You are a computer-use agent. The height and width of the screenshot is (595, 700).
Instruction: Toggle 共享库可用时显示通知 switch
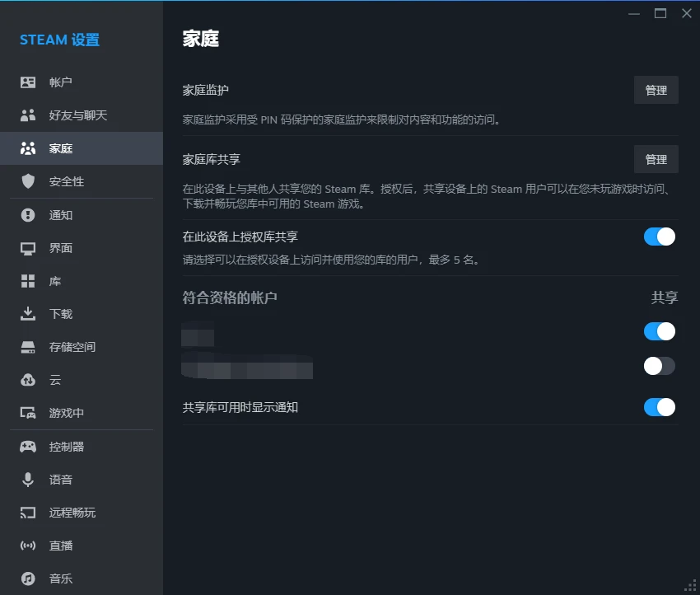click(x=660, y=407)
